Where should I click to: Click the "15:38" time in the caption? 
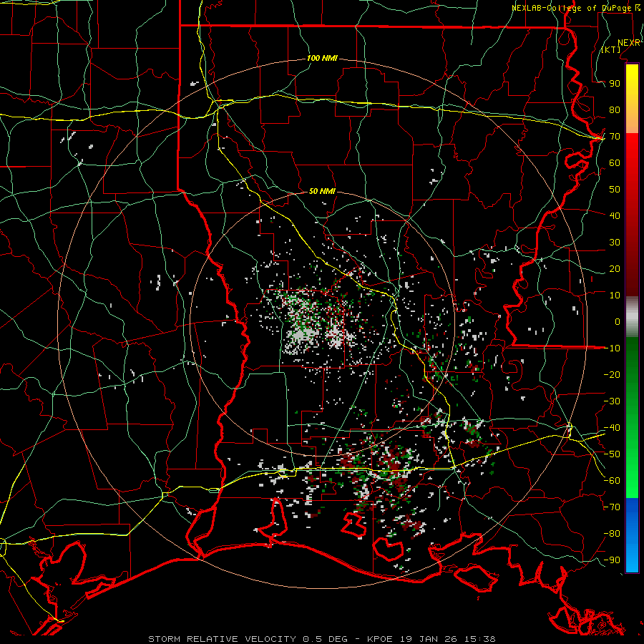point(480,639)
